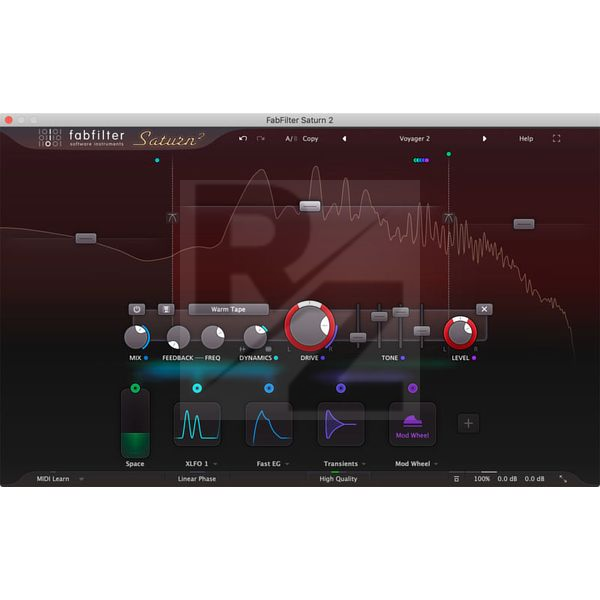
Task: Remove the band with X button
Action: [484, 309]
